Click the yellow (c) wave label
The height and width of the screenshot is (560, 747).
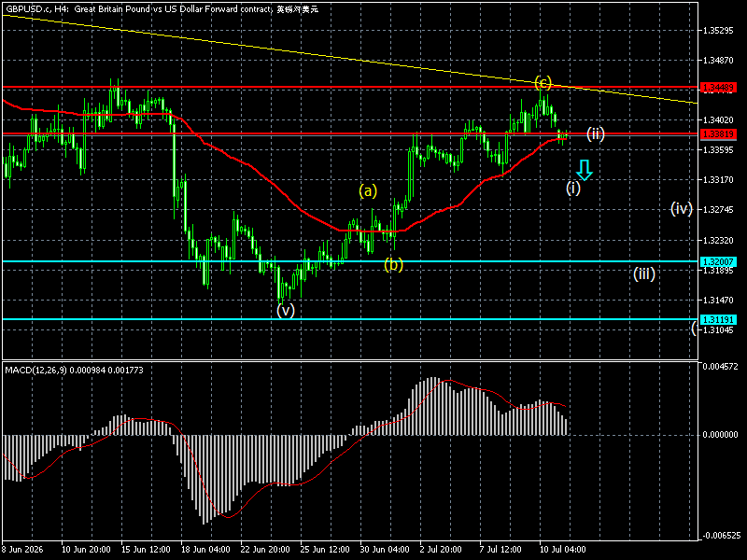[x=543, y=83]
